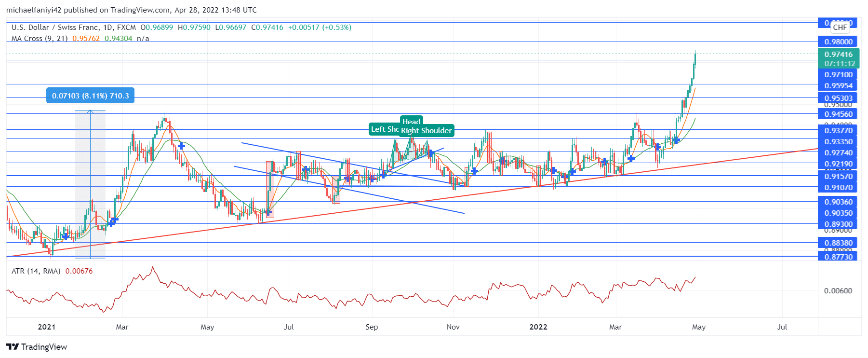868x358 pixels.
Task: Click the CHF currency badge
Action: tap(840, 27)
